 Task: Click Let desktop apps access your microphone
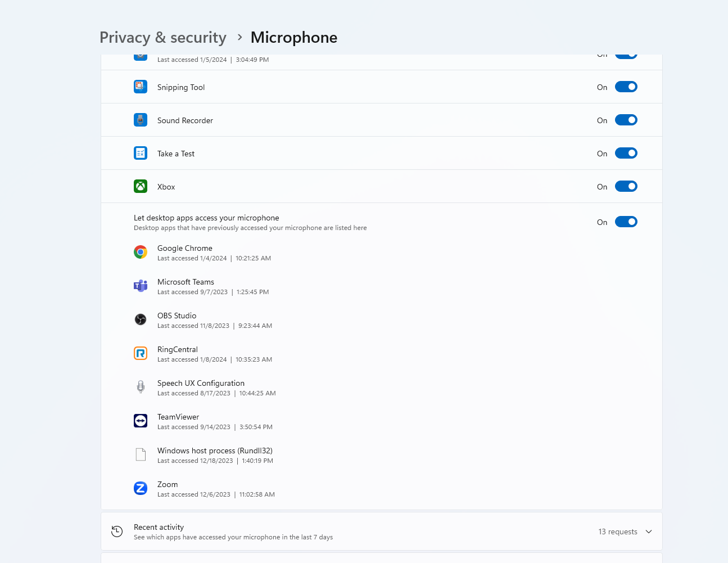pos(206,218)
